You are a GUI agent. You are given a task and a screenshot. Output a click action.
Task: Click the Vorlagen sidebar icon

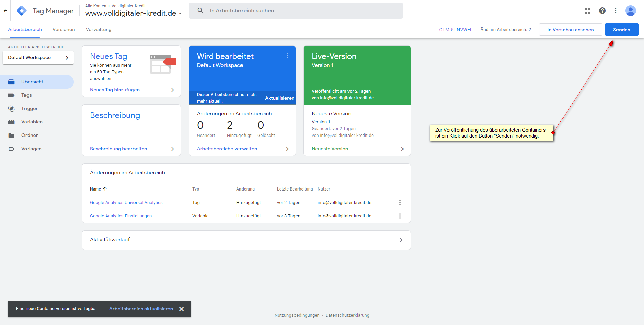coord(11,149)
